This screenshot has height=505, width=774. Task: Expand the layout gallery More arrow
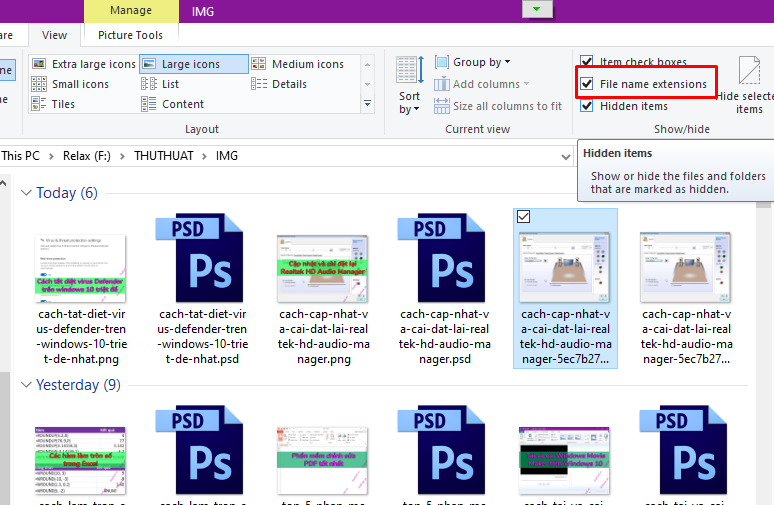[x=367, y=104]
